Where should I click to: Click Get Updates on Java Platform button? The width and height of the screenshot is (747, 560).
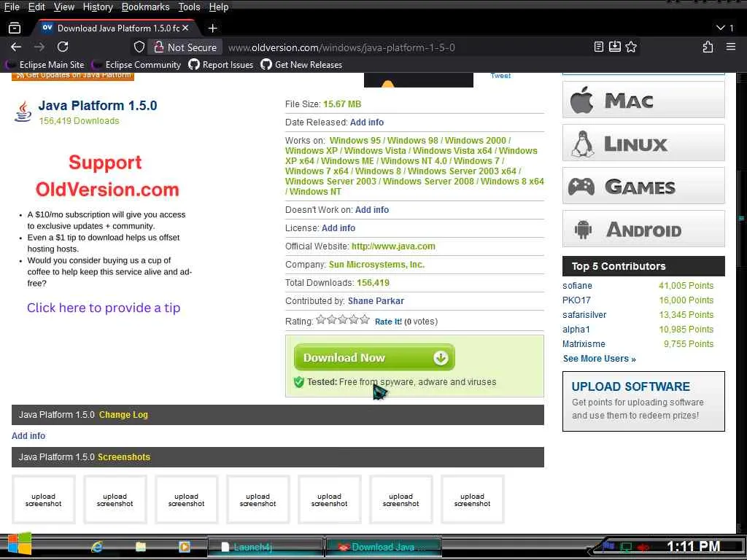pos(73,76)
